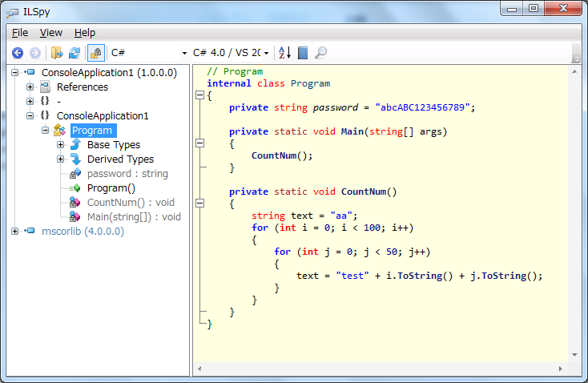Minimize the ILSpy window
The height and width of the screenshot is (383, 588).
[512, 9]
